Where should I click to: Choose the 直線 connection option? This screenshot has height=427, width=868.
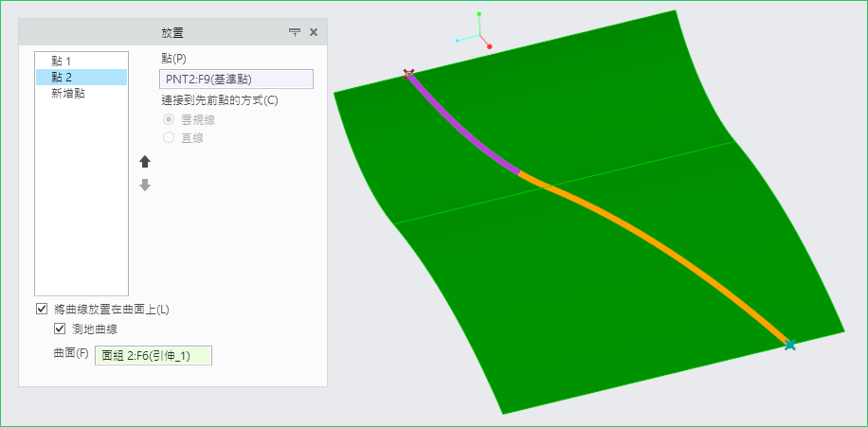point(169,137)
